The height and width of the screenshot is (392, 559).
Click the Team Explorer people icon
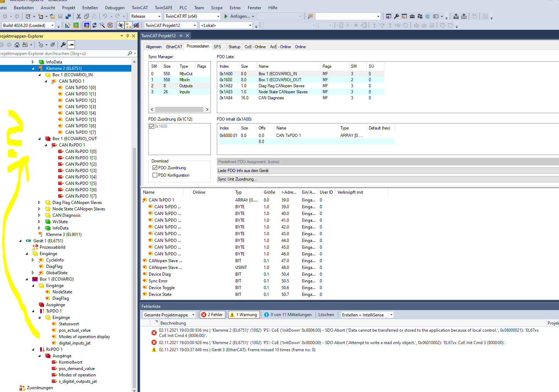[420, 16]
